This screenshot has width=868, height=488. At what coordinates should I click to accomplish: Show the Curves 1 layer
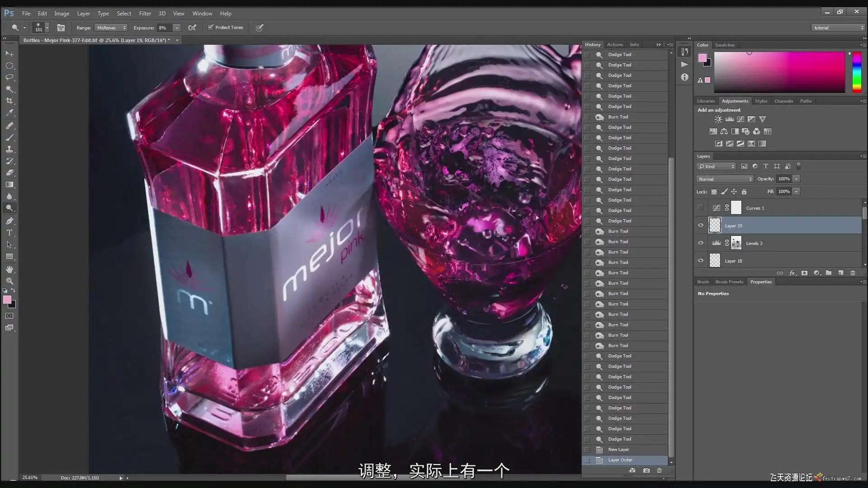(x=701, y=208)
